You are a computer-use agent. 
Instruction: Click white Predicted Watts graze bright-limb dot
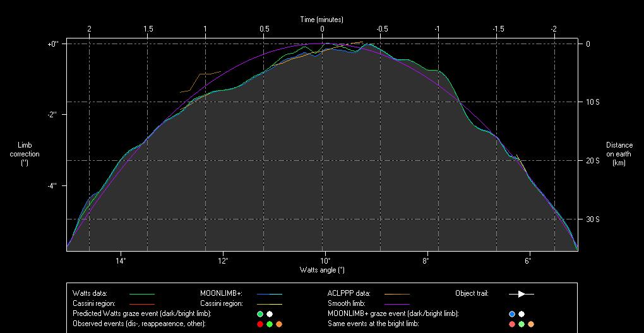click(270, 314)
